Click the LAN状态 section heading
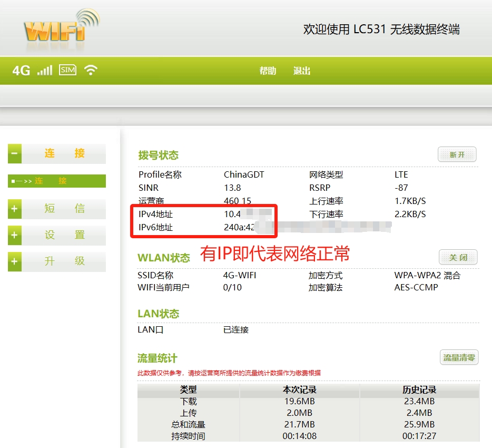 click(x=158, y=314)
